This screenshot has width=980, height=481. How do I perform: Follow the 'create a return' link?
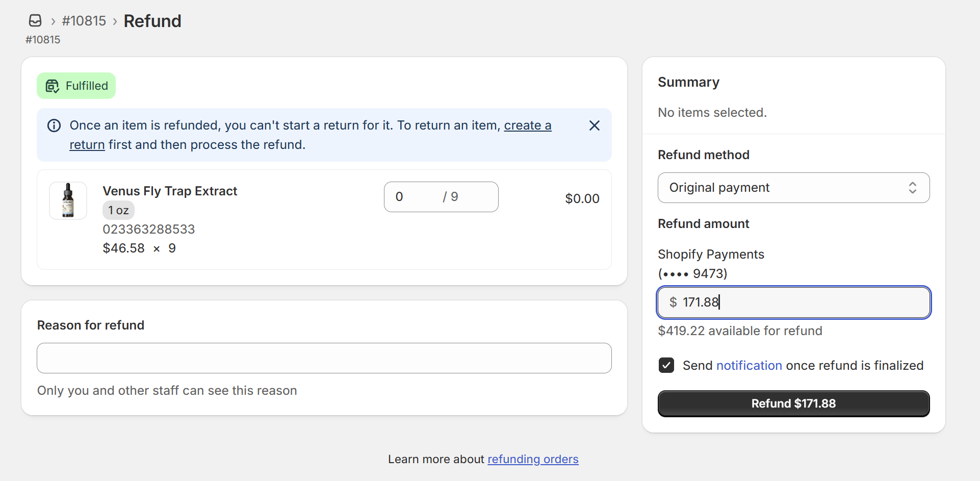528,125
